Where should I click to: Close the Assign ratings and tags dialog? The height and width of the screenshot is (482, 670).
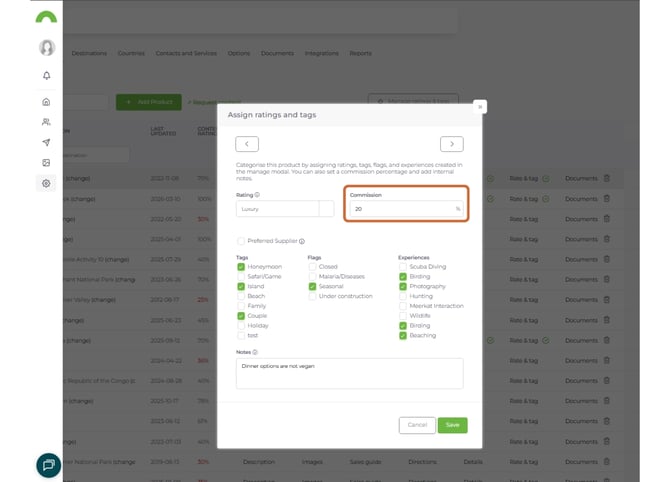pos(480,107)
